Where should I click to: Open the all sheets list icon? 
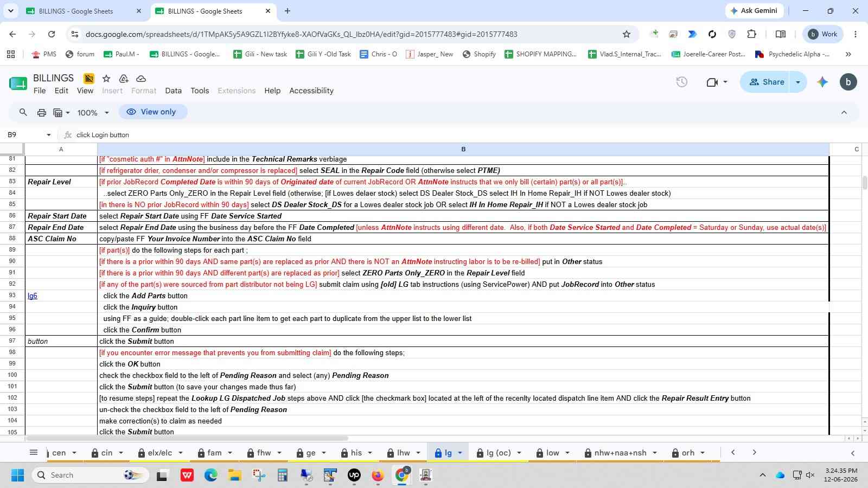pos(33,452)
